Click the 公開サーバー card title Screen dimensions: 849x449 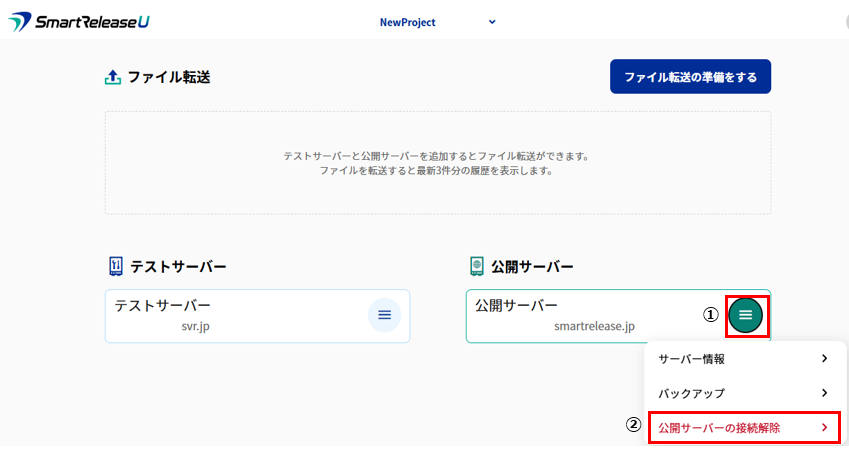tap(516, 305)
